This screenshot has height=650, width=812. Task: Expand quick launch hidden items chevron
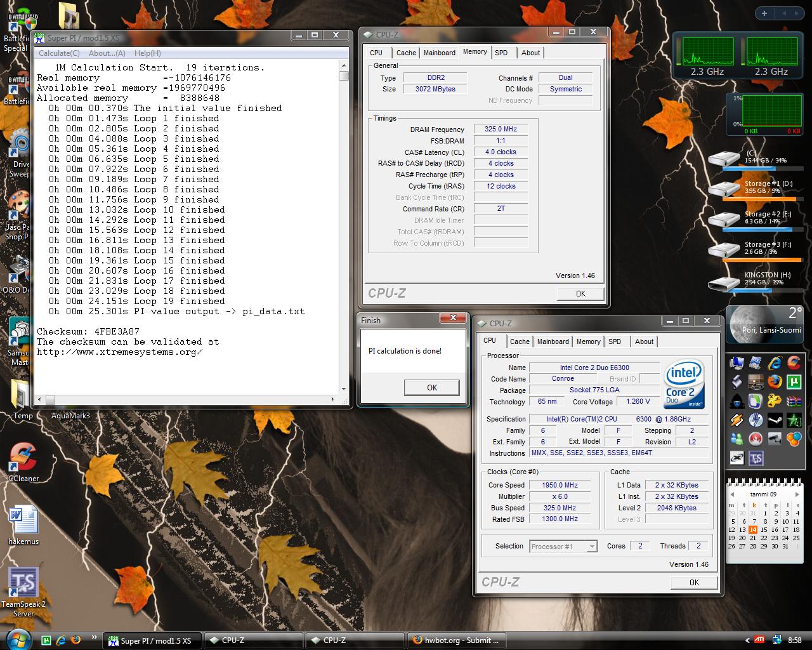95,637
